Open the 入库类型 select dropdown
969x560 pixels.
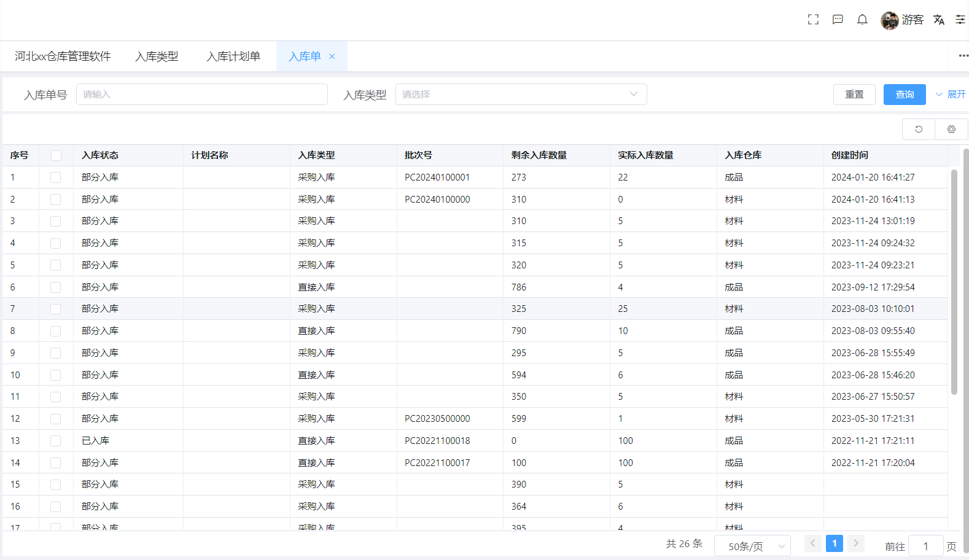(x=521, y=95)
